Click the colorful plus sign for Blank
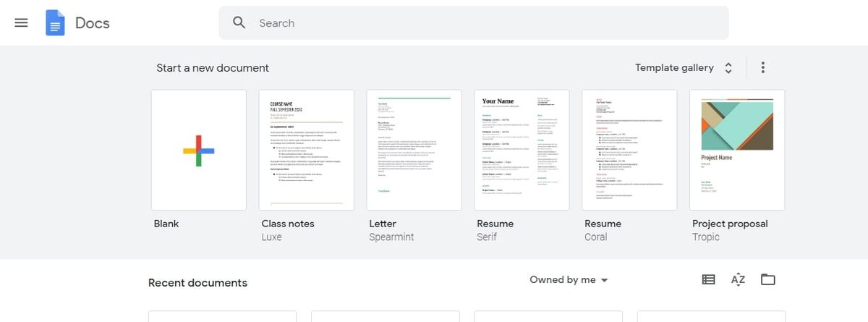Screen dimensions: 868x322 coord(199,151)
